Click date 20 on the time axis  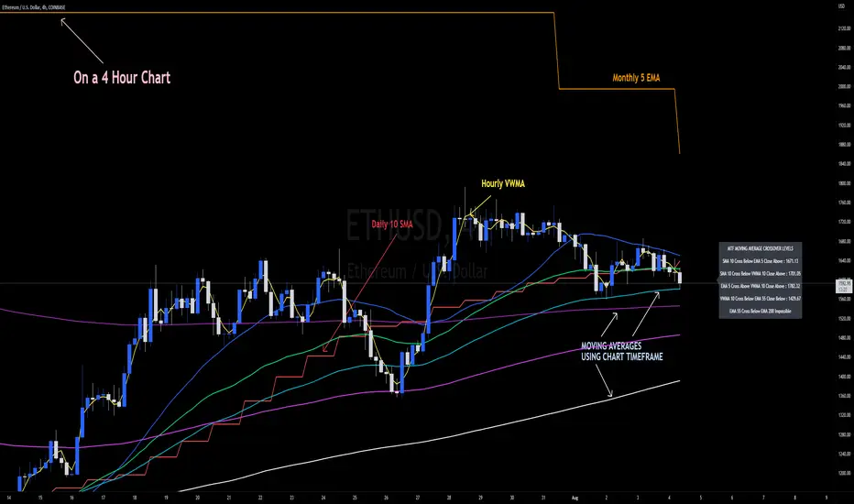coord(197,498)
